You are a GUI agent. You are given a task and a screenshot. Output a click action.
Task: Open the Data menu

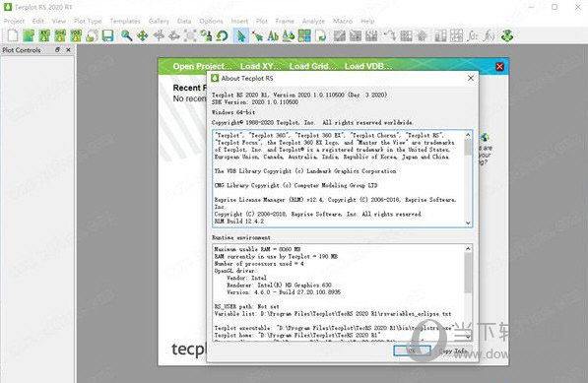[x=184, y=21]
